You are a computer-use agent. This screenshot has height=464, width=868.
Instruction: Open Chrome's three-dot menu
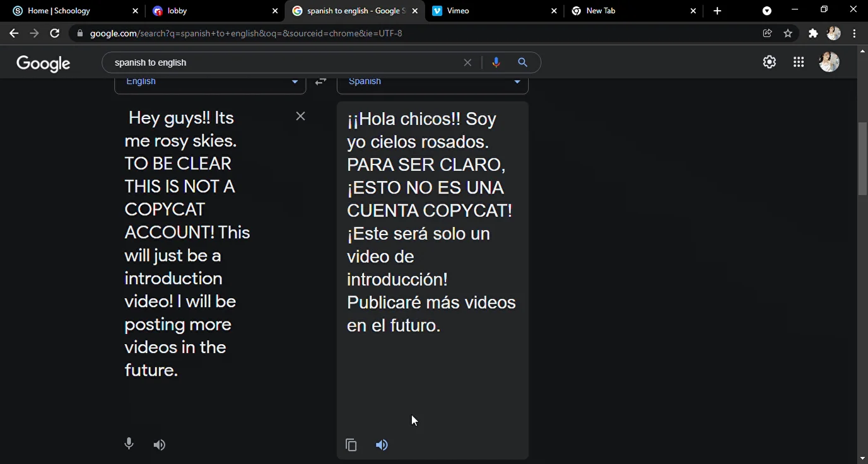pyautogui.click(x=855, y=33)
